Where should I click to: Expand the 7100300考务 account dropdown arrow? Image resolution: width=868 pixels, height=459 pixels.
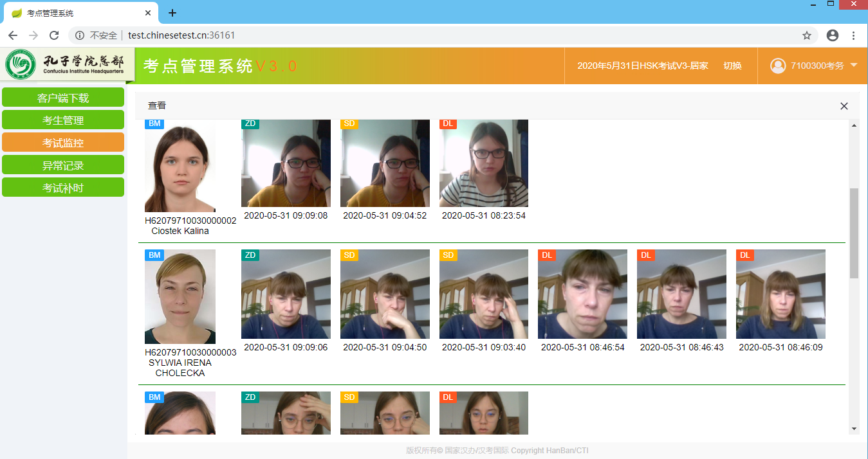click(854, 66)
